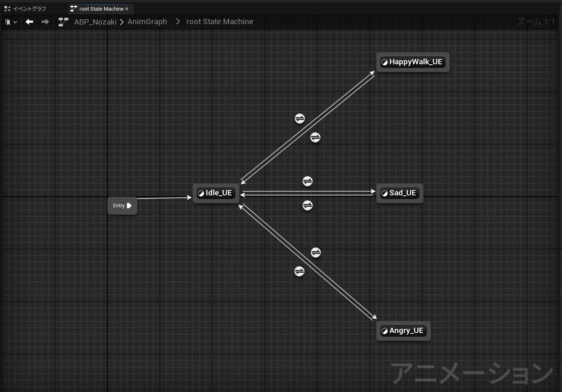The height and width of the screenshot is (392, 562).
Task: Select the Sad_UE state node
Action: pos(399,193)
